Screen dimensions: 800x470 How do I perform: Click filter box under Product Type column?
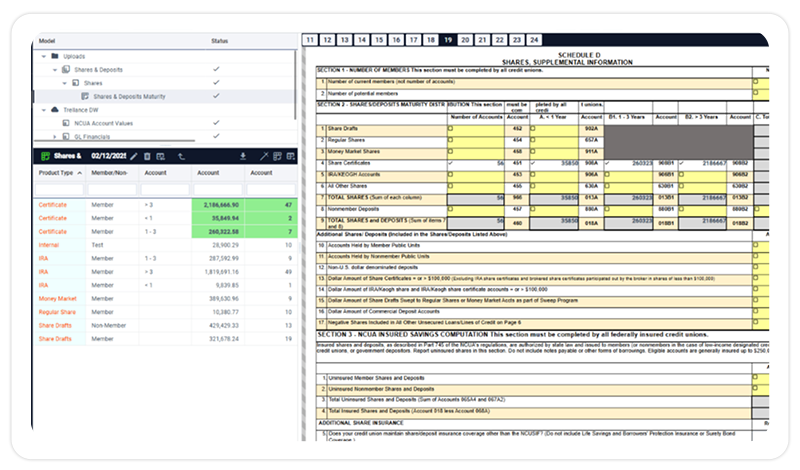pyautogui.click(x=59, y=190)
